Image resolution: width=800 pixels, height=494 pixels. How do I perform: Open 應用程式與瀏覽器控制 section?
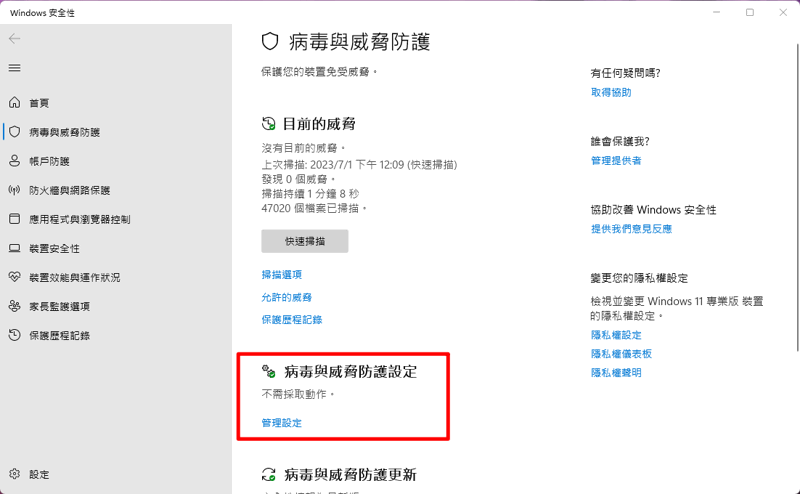[80, 219]
